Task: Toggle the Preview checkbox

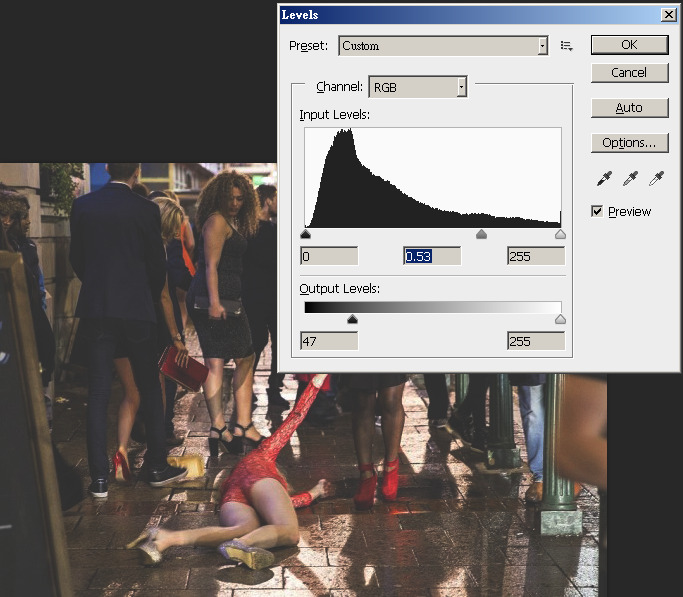Action: pos(597,211)
